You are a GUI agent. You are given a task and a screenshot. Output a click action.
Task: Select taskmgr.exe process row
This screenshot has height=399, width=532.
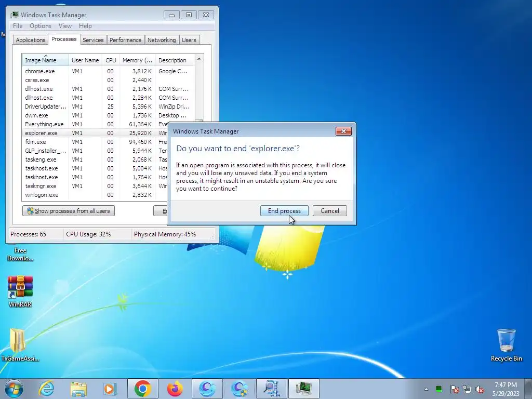click(95, 186)
